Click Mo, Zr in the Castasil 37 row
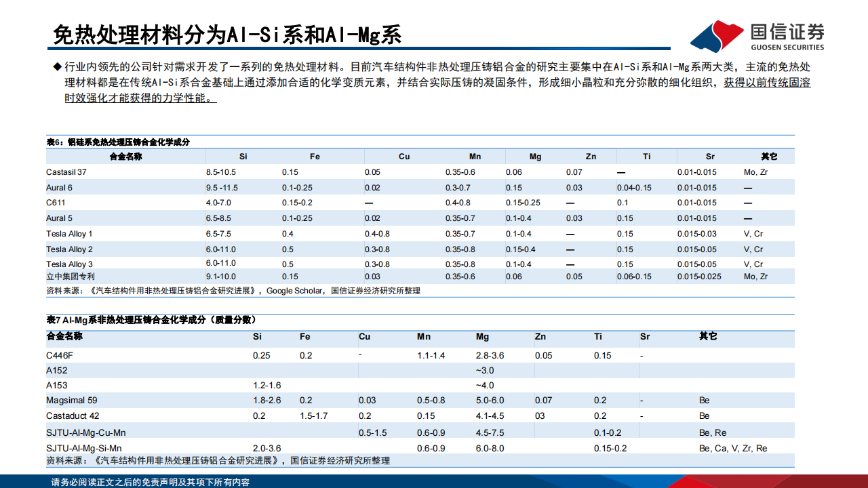 point(755,172)
